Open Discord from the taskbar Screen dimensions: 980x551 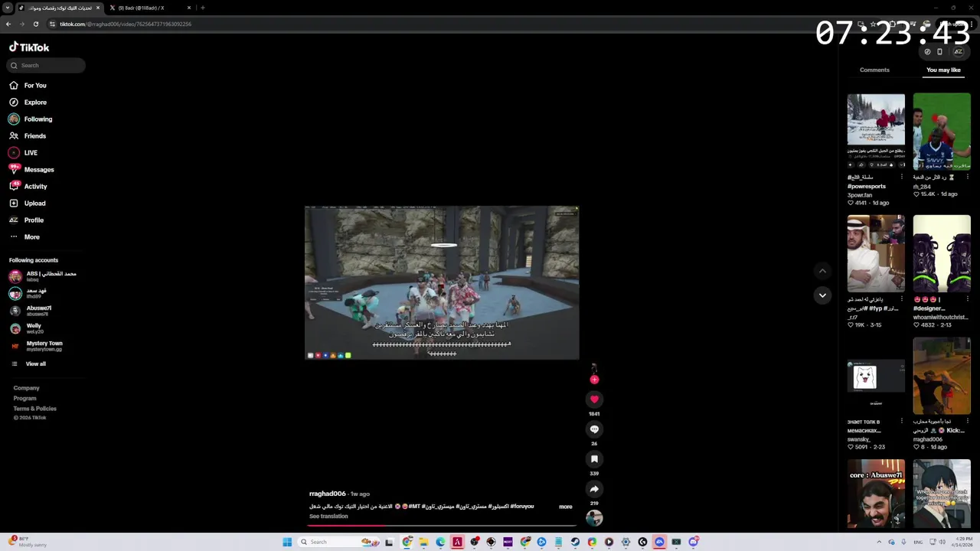pyautogui.click(x=693, y=542)
